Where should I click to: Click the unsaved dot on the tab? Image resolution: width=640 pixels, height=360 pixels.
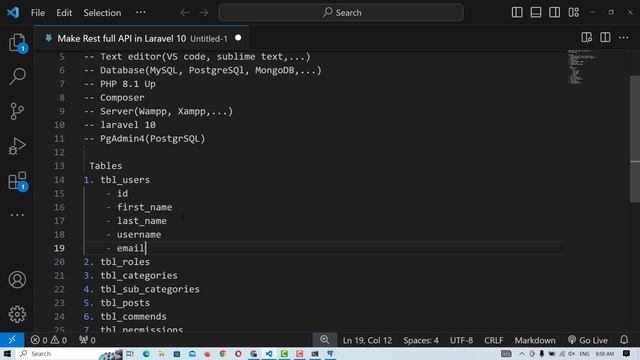[x=238, y=38]
